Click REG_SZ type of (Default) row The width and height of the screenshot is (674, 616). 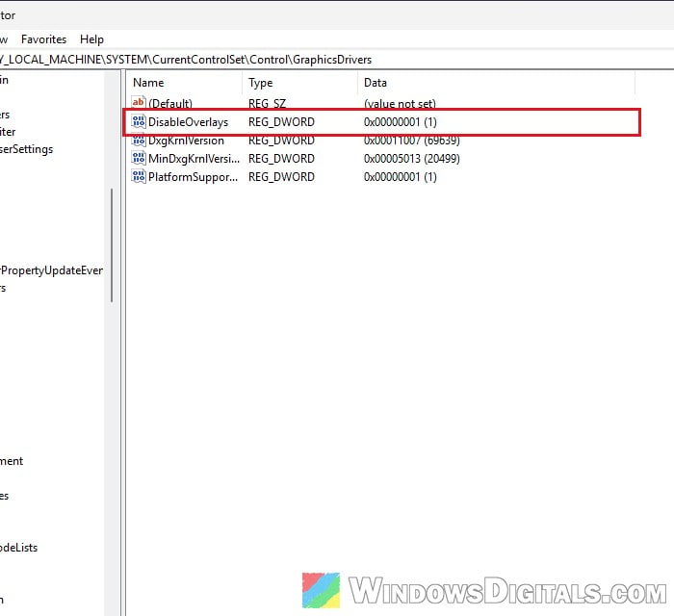(267, 104)
